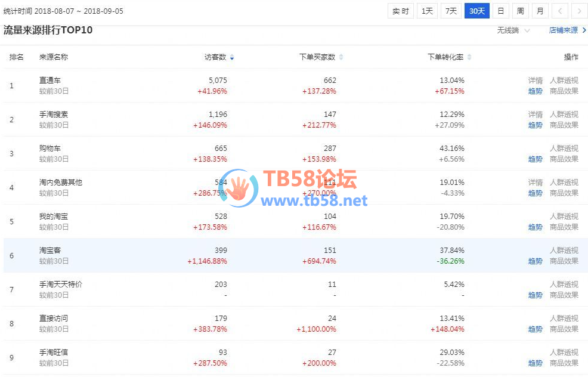Sort by 下单买家数 column arrow icon

341,57
